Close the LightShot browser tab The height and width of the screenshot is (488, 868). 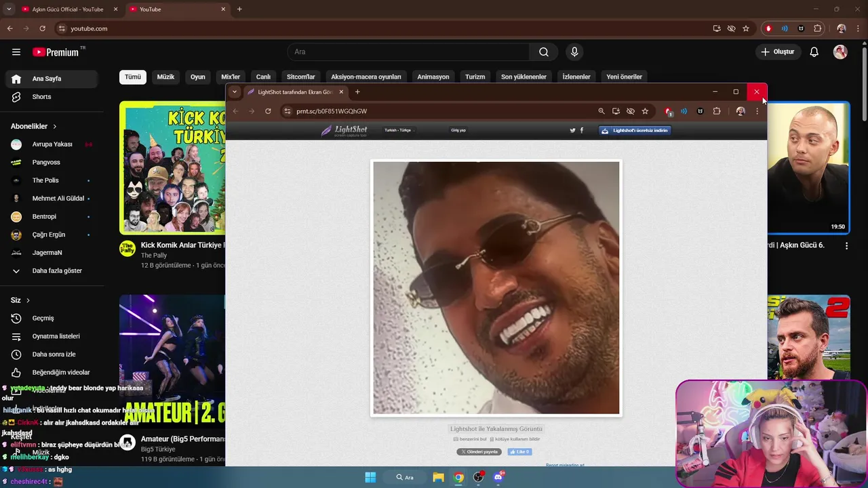341,92
